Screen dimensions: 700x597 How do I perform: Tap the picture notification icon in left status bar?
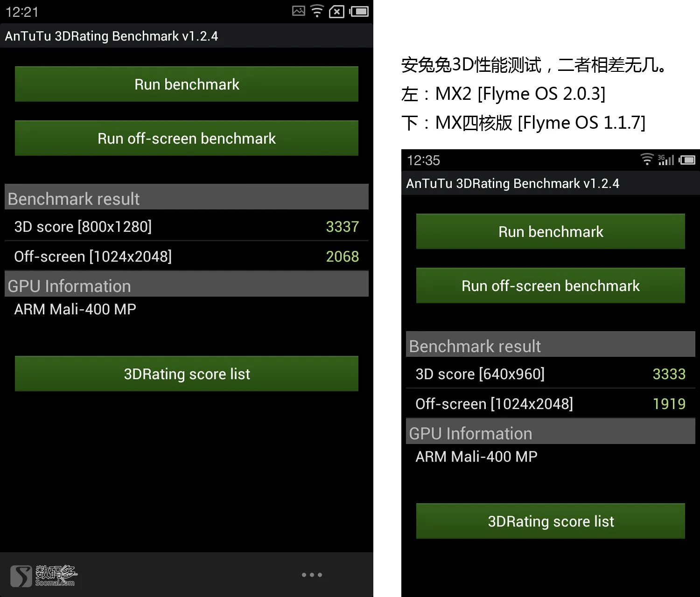tap(299, 11)
